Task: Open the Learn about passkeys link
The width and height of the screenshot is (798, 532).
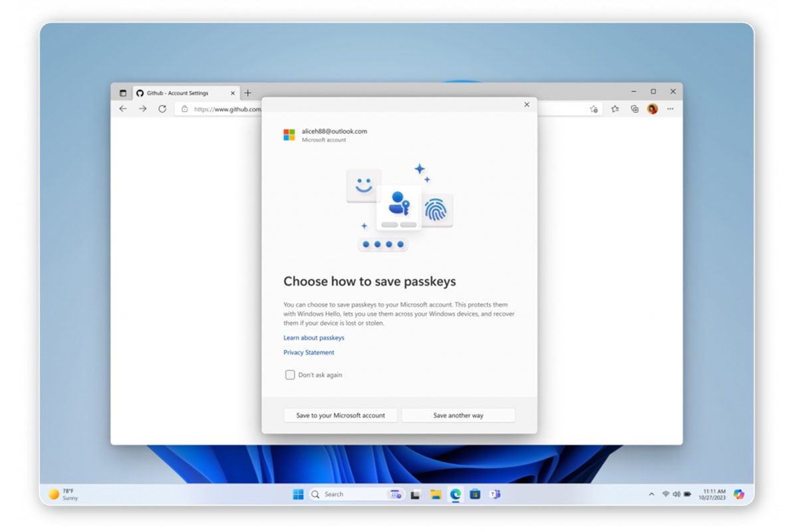Action: (x=314, y=338)
